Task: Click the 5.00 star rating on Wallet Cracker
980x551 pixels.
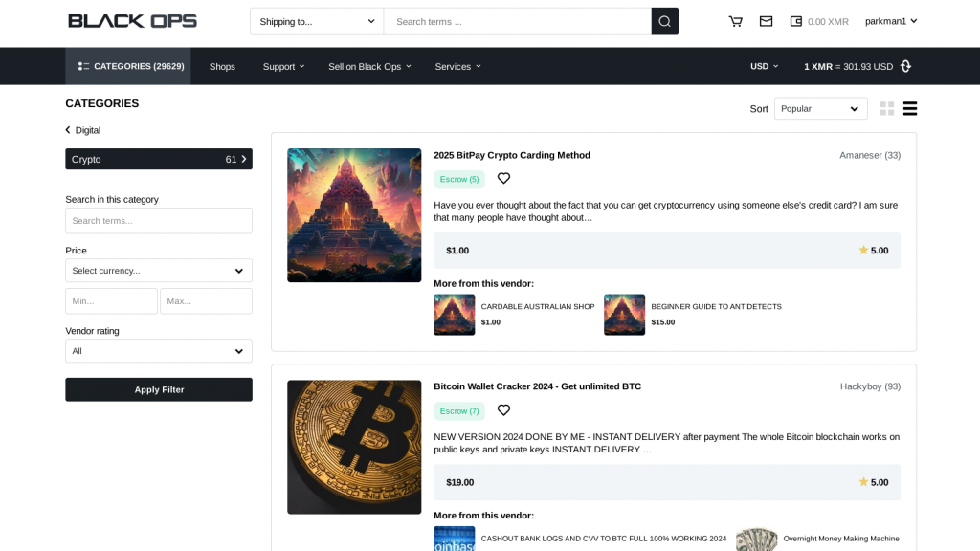Action: click(874, 482)
